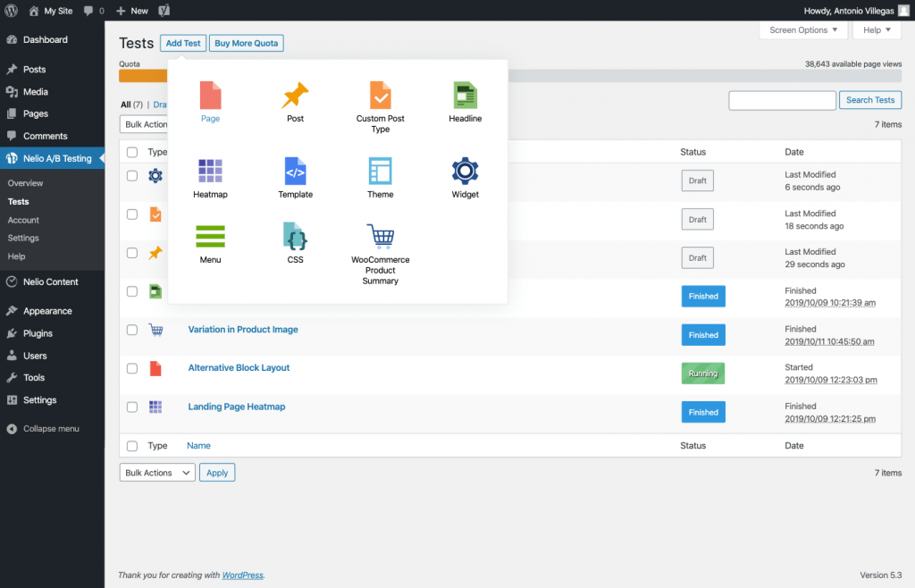Select the Menu test icon
The height and width of the screenshot is (588, 915).
point(210,237)
